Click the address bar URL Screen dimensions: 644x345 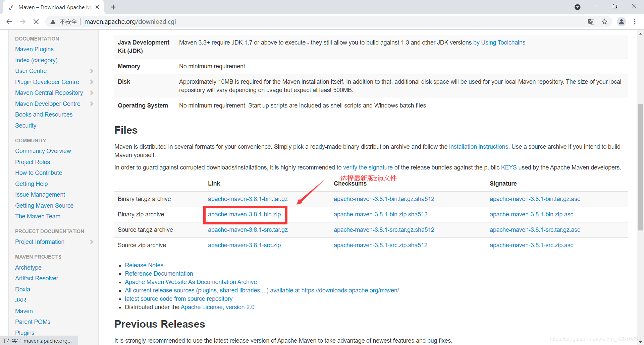(130, 22)
